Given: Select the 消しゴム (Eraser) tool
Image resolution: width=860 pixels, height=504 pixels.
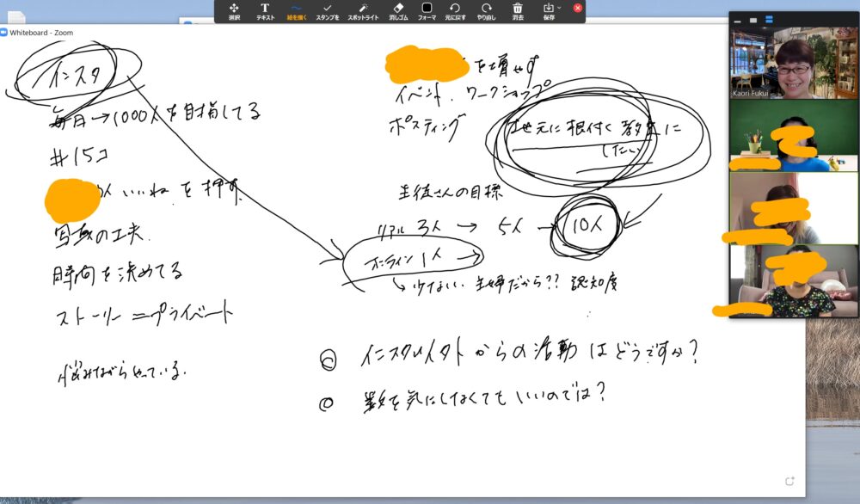Looking at the screenshot, I should [x=397, y=10].
